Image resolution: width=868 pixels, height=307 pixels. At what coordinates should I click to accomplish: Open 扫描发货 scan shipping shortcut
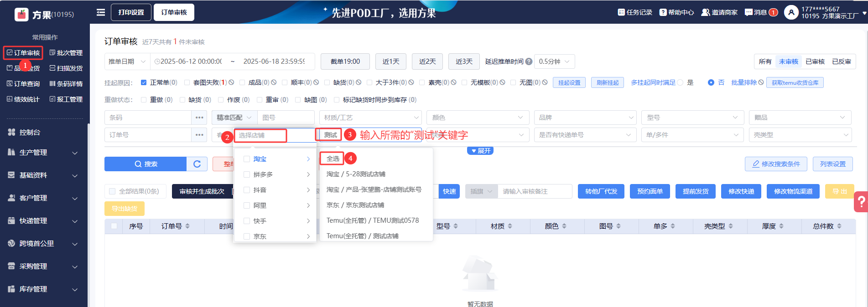pos(66,68)
